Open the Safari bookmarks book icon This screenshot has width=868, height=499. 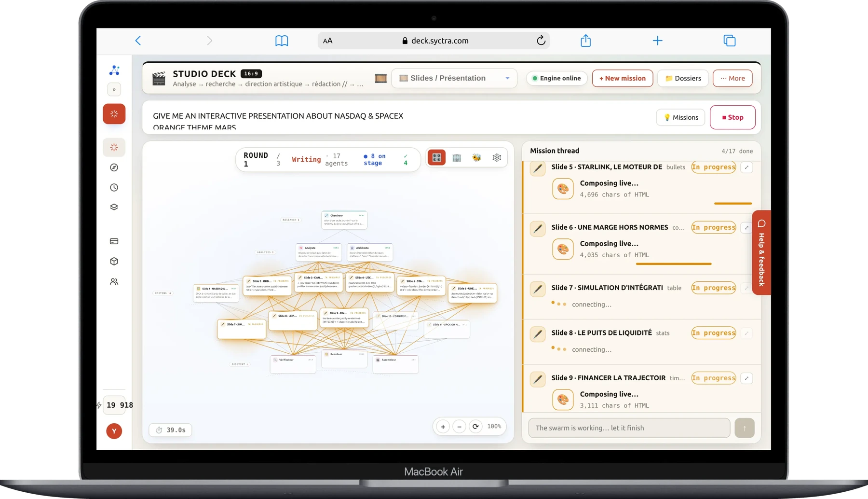282,41
